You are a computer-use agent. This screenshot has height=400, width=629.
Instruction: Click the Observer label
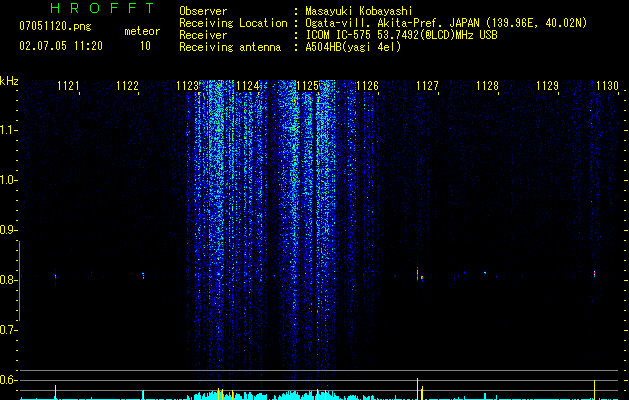[203, 11]
